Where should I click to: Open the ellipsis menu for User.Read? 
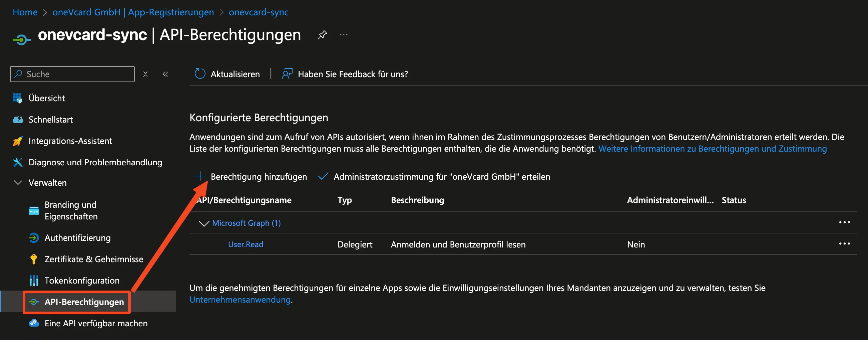[x=845, y=243]
